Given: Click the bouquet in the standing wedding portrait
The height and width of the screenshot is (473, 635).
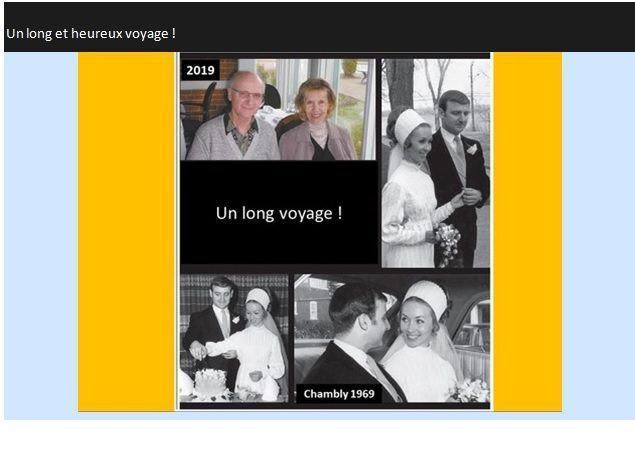Looking at the screenshot, I should click(x=447, y=241).
